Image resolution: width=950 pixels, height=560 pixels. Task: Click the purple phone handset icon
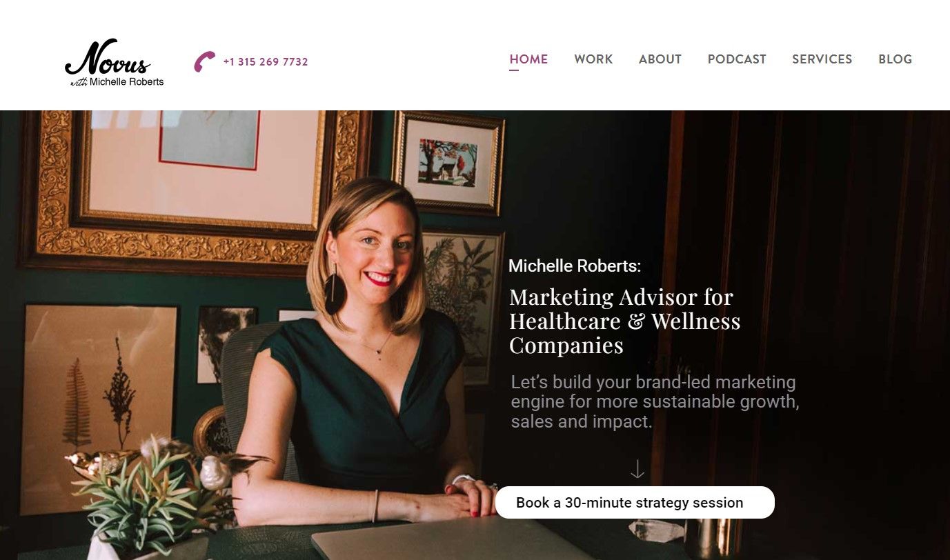pos(204,61)
